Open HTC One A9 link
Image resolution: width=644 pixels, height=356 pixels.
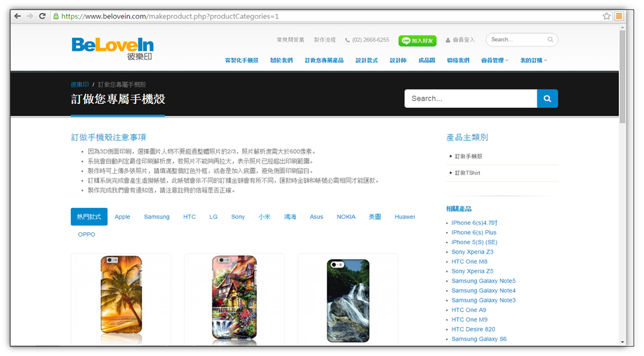click(x=469, y=310)
